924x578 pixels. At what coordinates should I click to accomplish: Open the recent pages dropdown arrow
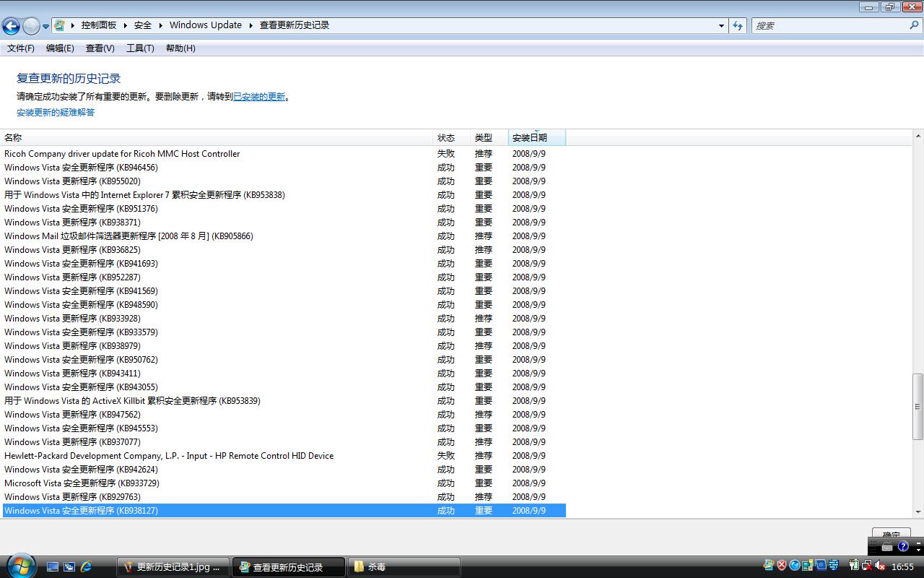pos(45,26)
